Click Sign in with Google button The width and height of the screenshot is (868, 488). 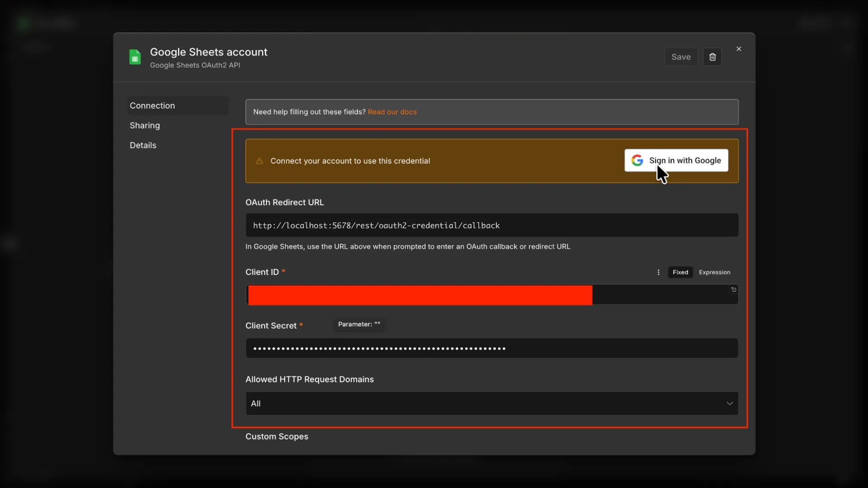(x=676, y=160)
